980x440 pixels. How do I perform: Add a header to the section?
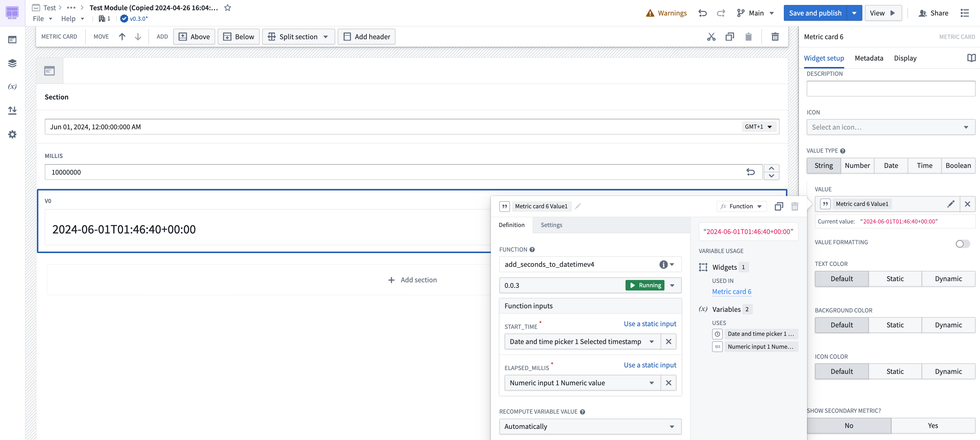pos(366,37)
